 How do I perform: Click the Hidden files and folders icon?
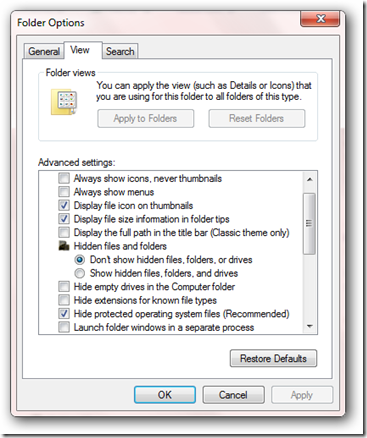click(64, 246)
